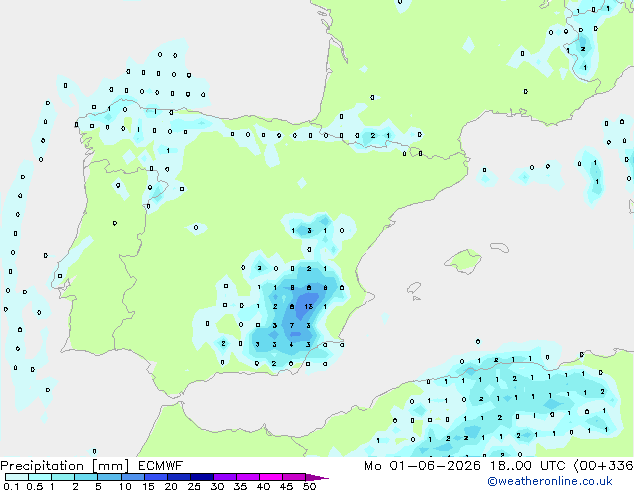Click the legend label '25'
The image size is (634, 490).
click(x=194, y=486)
